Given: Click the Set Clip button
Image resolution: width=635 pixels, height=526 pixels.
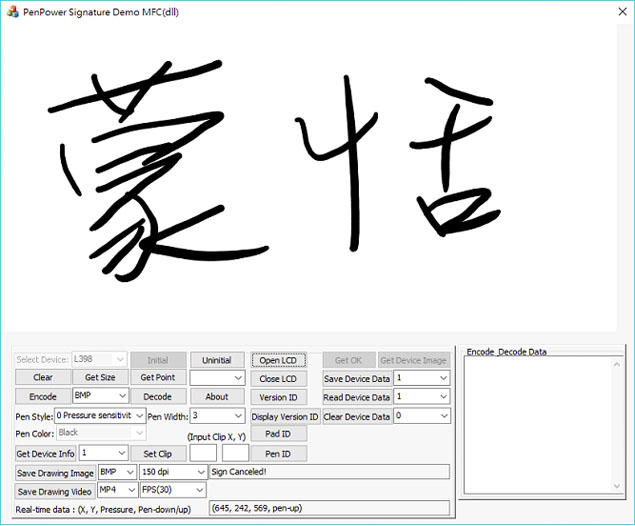Looking at the screenshot, I should point(158,453).
